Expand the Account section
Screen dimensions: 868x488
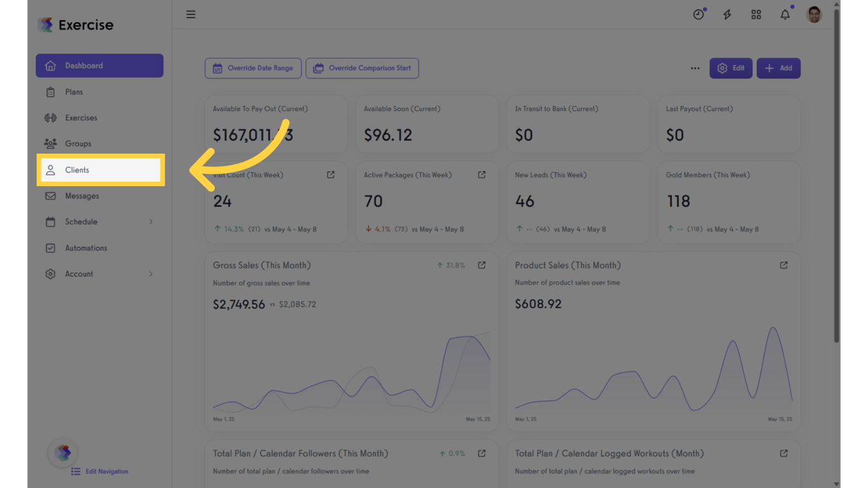(x=79, y=274)
